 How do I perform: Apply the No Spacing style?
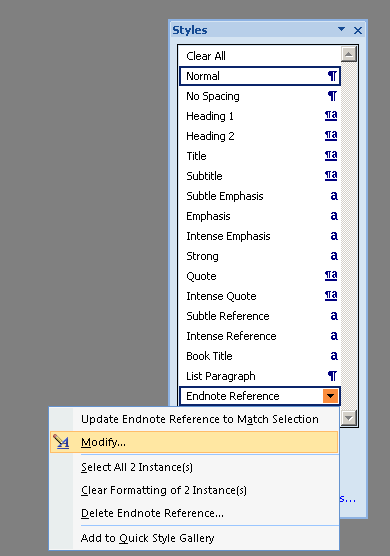pyautogui.click(x=260, y=96)
